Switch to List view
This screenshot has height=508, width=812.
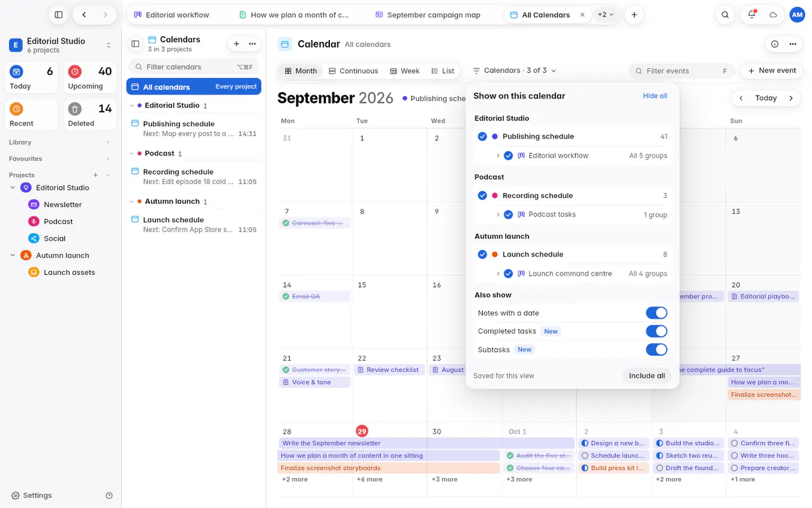(442, 71)
